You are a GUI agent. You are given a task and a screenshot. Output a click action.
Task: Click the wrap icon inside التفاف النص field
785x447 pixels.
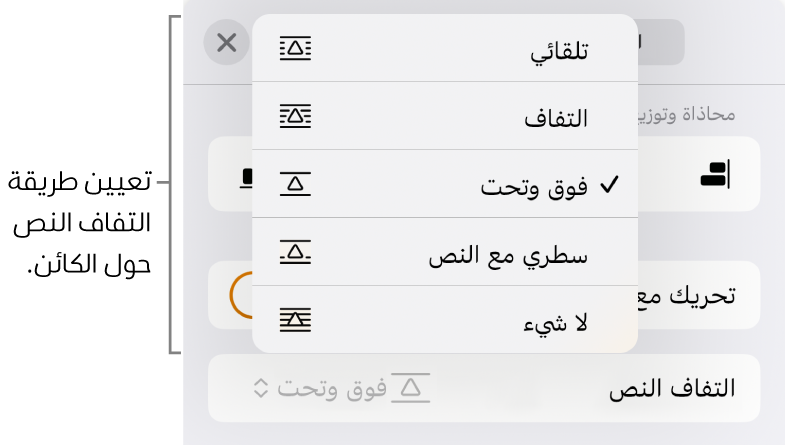410,388
